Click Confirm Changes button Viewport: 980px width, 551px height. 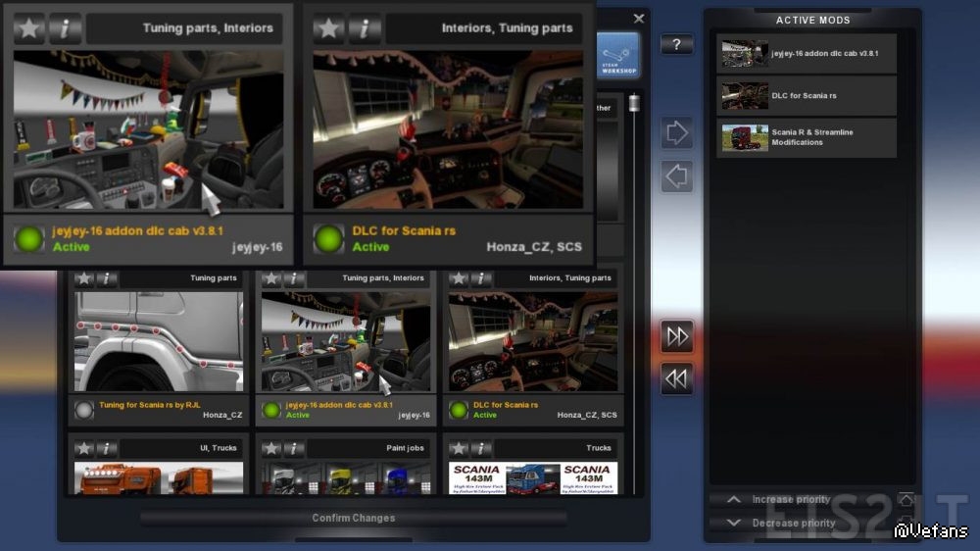[354, 518]
